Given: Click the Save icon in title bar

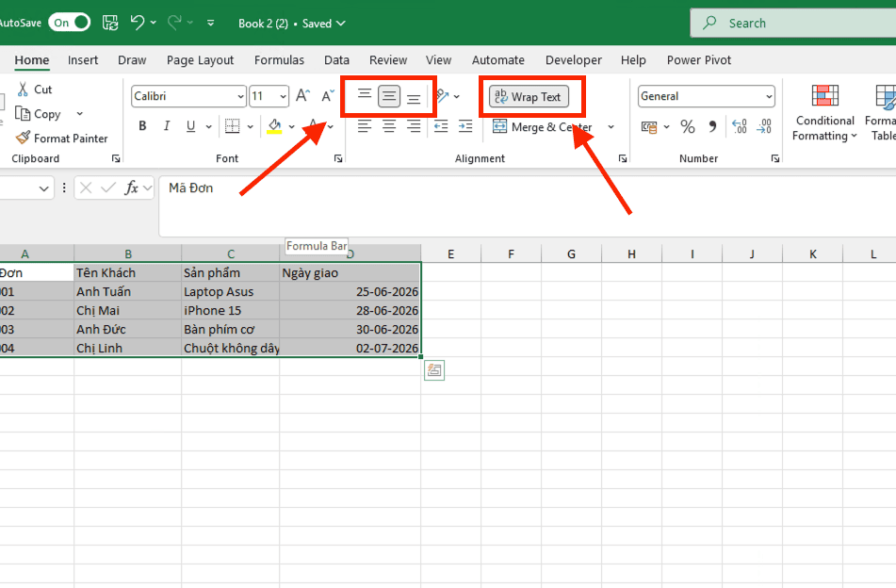Looking at the screenshot, I should 110,23.
